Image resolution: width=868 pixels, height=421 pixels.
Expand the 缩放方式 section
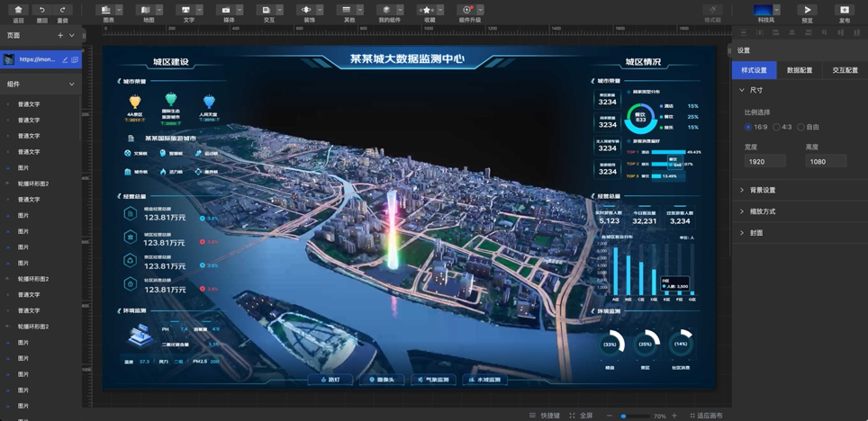coord(742,211)
